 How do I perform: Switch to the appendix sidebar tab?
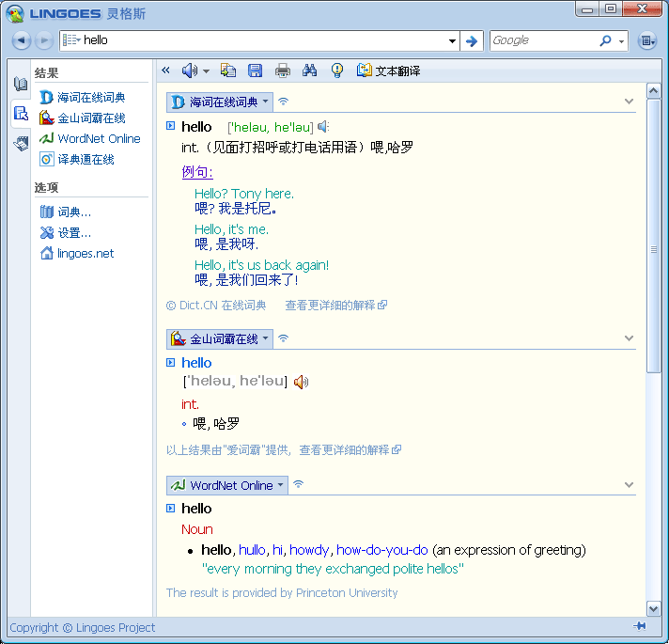click(21, 144)
